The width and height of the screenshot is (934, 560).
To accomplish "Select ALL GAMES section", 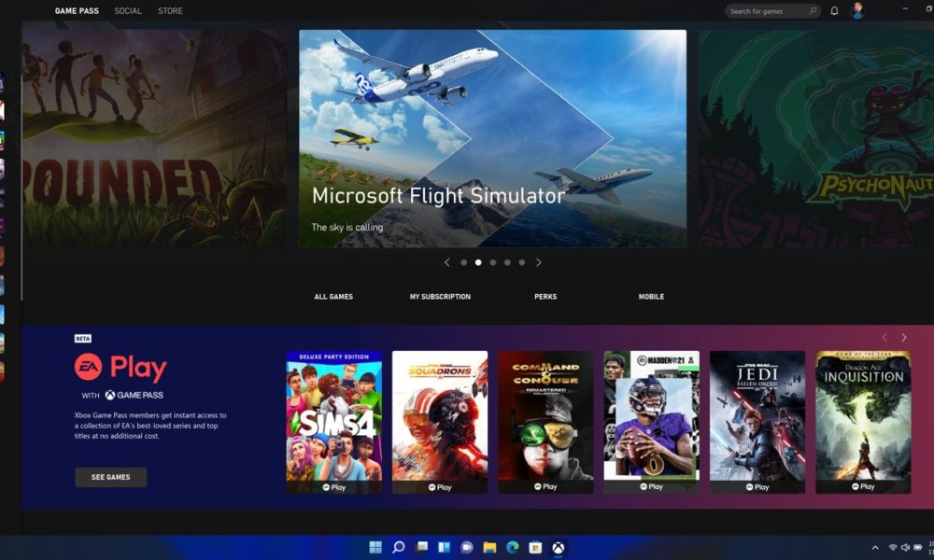I will (333, 297).
